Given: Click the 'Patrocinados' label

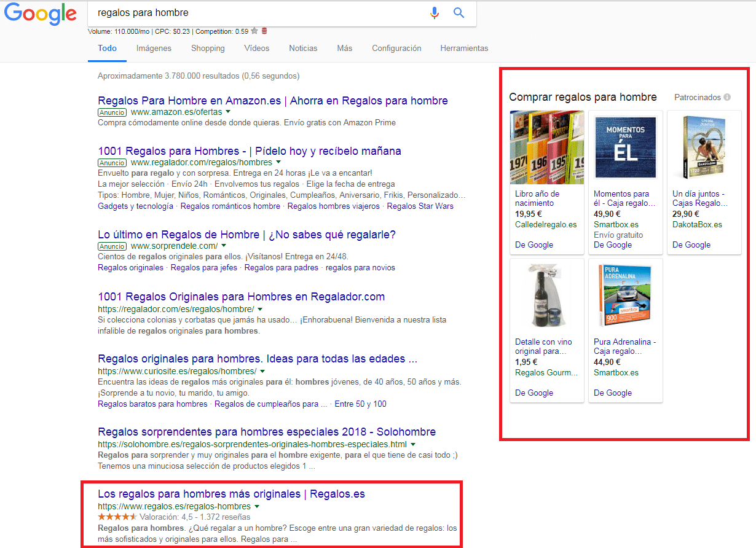Looking at the screenshot, I should tap(697, 97).
